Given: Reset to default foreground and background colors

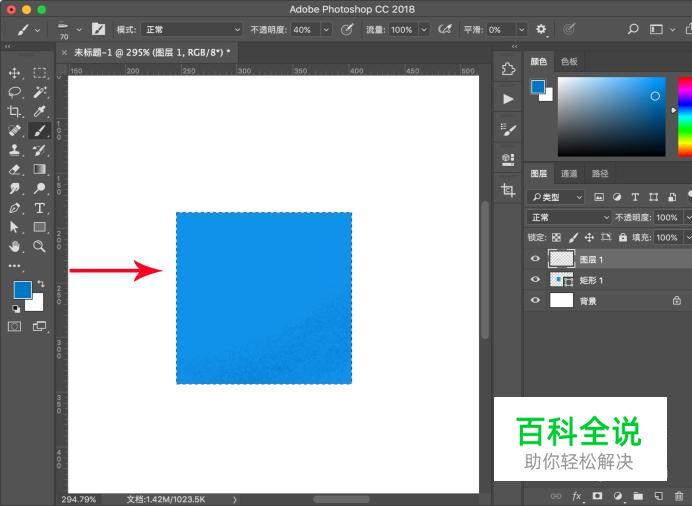Looking at the screenshot, I should click(16, 309).
